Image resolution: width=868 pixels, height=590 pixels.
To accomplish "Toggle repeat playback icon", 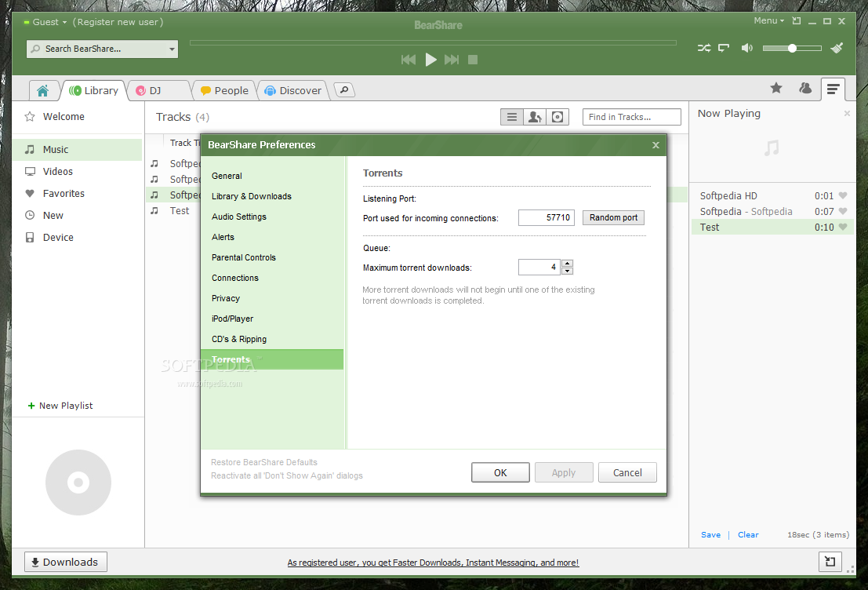I will click(724, 48).
